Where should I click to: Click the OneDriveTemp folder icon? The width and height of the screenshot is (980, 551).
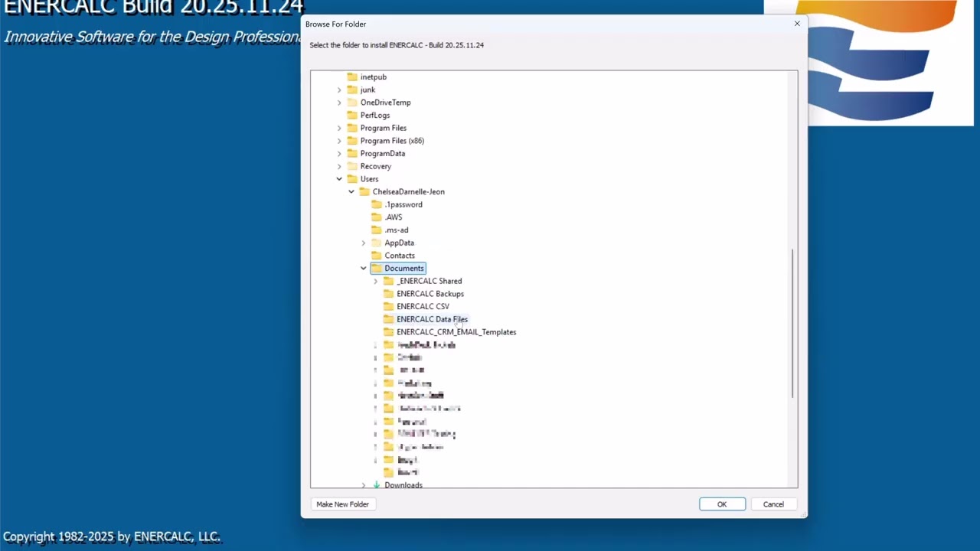point(352,103)
